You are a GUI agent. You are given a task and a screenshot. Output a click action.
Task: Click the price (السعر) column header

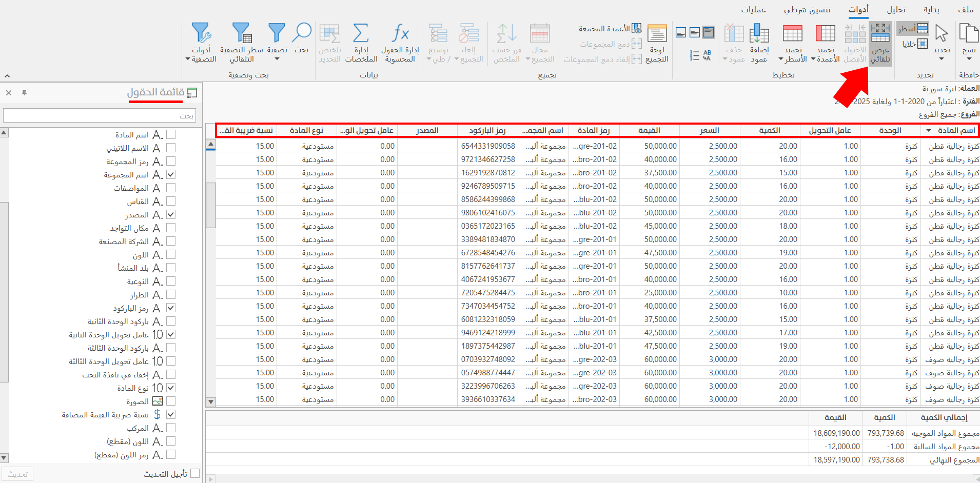pyautogui.click(x=709, y=131)
